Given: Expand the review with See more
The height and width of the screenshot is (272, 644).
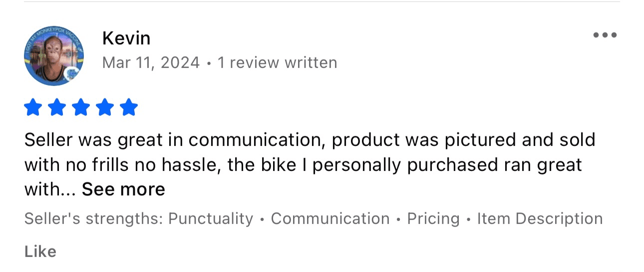Looking at the screenshot, I should 123,189.
